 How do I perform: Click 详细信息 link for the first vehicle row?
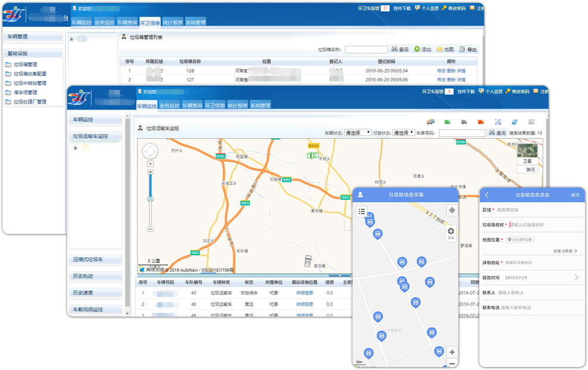(x=305, y=293)
